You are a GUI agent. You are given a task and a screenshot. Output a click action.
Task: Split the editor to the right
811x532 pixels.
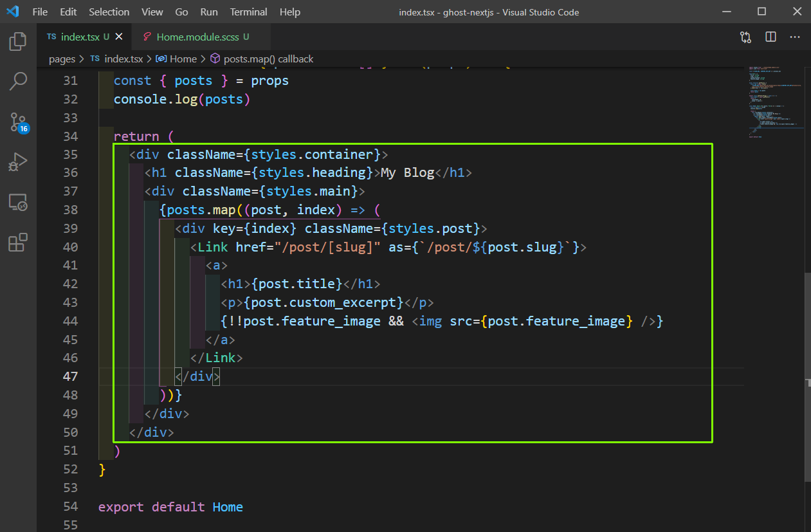[x=770, y=37]
